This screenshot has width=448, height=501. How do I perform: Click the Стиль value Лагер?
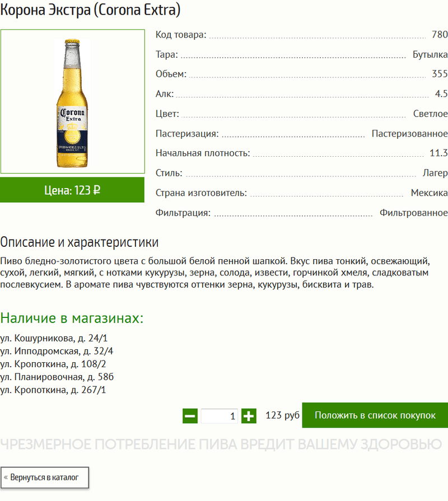tap(435, 173)
